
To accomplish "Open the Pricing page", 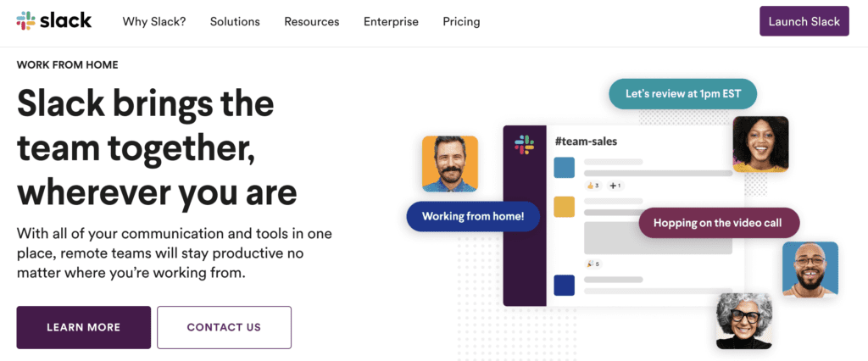I will 461,21.
